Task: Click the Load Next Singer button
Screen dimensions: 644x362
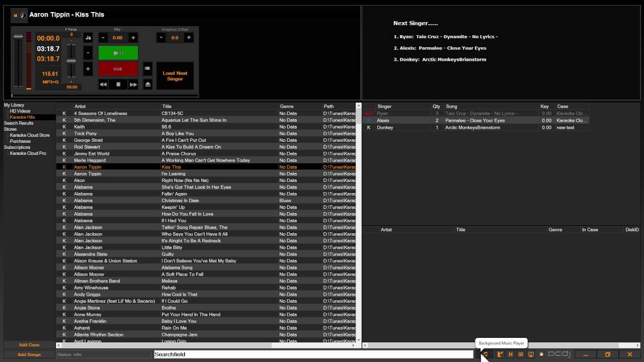Action: tap(175, 76)
